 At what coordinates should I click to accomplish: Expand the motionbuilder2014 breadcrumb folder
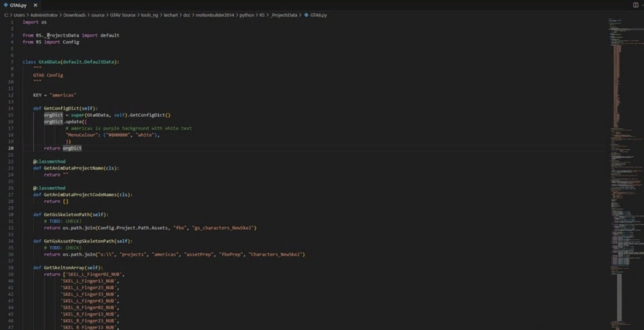tap(213, 15)
